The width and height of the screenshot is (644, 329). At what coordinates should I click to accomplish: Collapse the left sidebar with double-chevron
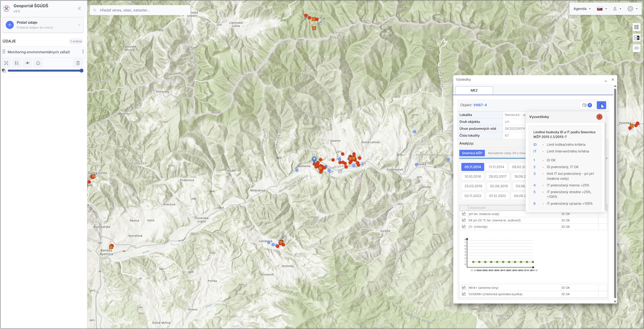[79, 9]
